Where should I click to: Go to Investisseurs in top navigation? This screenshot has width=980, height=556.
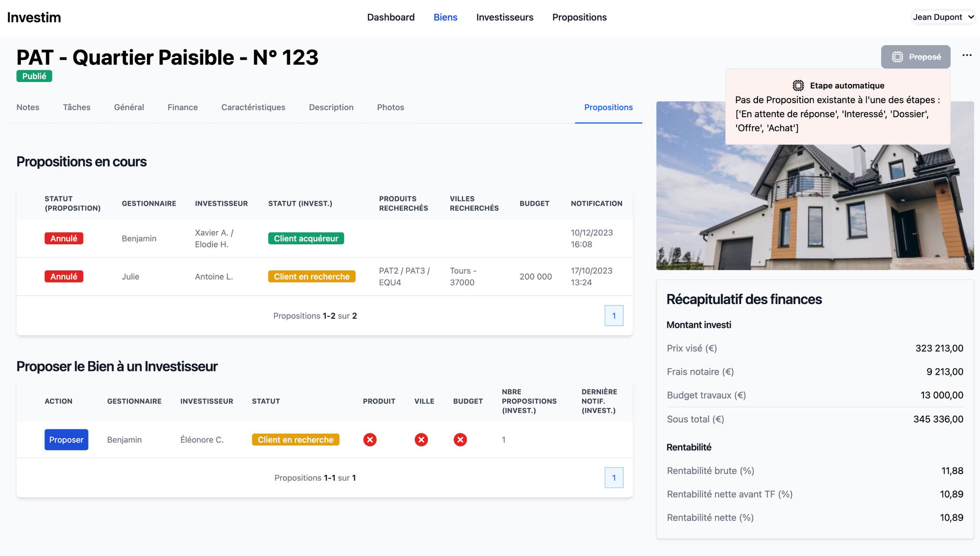coord(504,17)
